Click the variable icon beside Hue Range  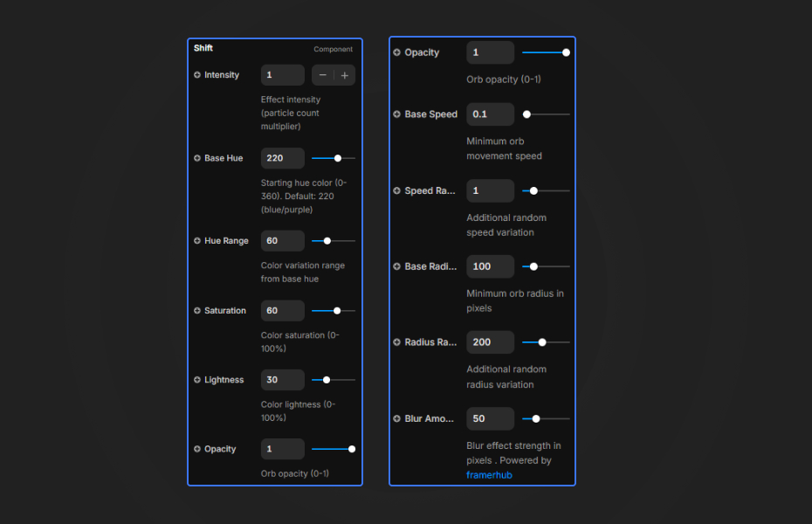click(x=196, y=240)
